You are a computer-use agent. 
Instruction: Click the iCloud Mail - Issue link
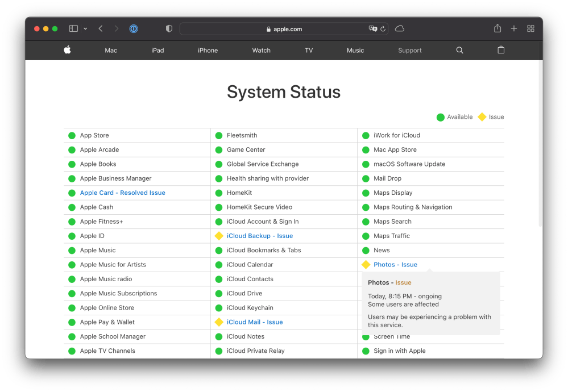pyautogui.click(x=255, y=322)
